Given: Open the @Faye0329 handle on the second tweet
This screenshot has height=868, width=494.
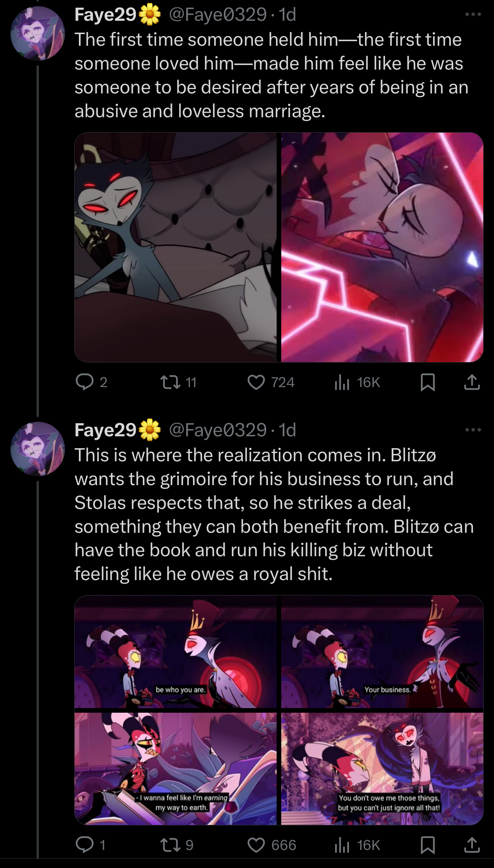Looking at the screenshot, I should tap(218, 430).
